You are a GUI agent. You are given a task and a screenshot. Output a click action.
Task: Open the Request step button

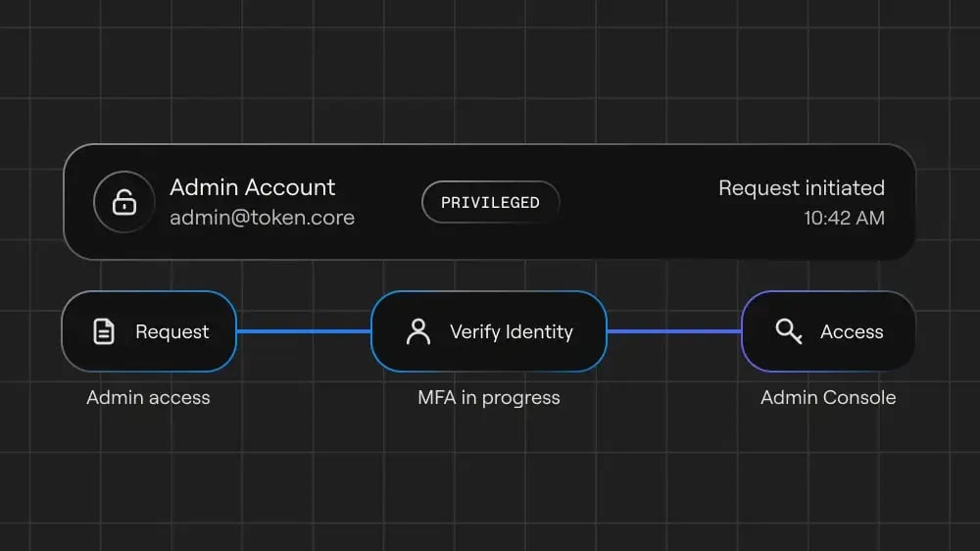(x=149, y=331)
